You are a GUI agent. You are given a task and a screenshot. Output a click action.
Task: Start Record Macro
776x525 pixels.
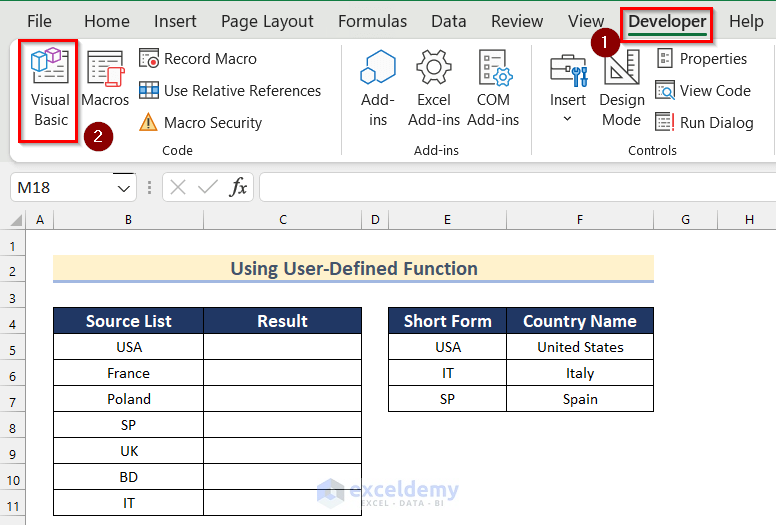tap(198, 59)
